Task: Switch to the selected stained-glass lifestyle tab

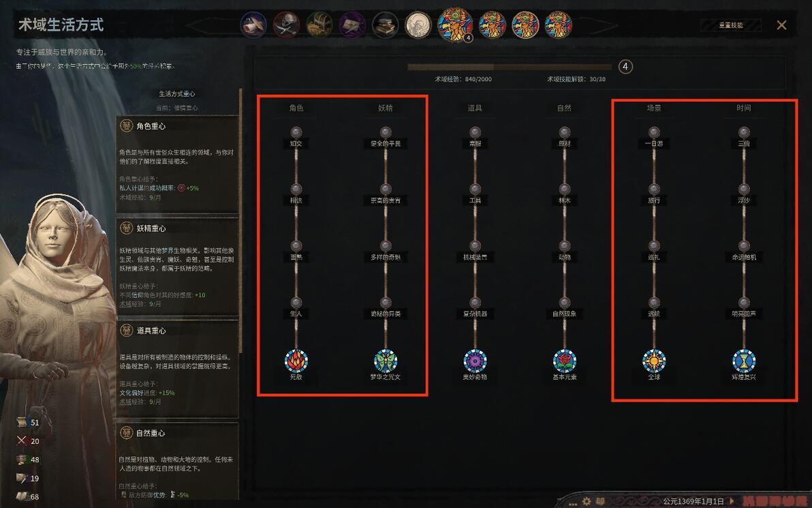Action: click(455, 25)
